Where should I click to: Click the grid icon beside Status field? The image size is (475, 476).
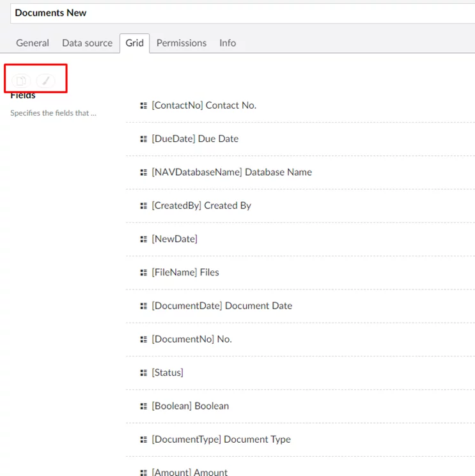click(x=144, y=372)
